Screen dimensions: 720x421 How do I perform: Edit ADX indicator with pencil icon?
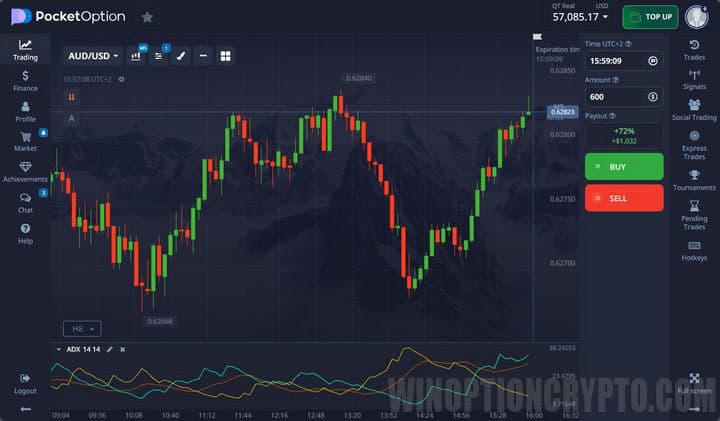coord(110,349)
